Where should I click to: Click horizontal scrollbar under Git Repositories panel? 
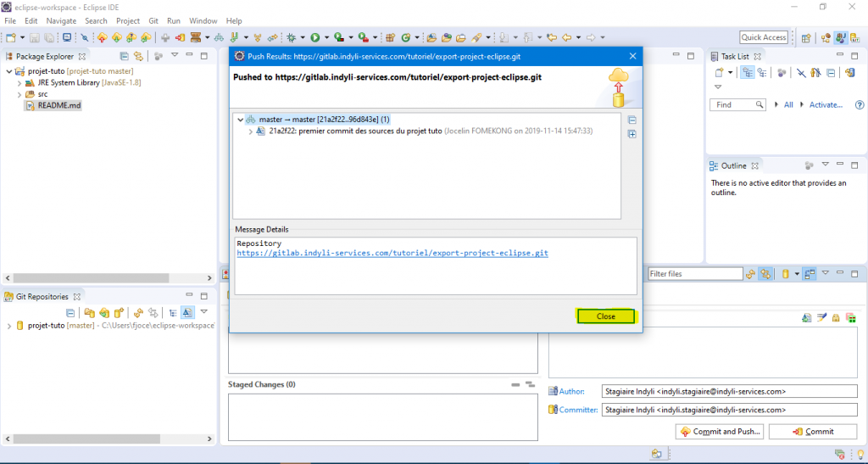click(x=86, y=439)
